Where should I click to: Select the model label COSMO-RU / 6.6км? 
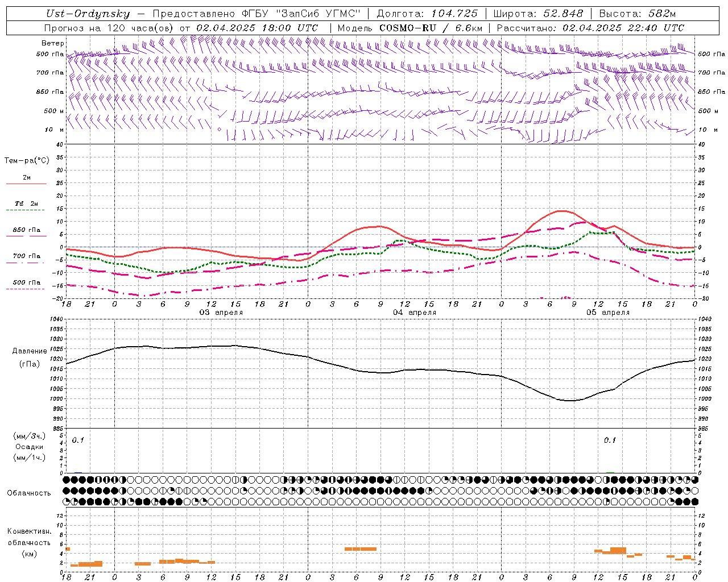point(431,28)
